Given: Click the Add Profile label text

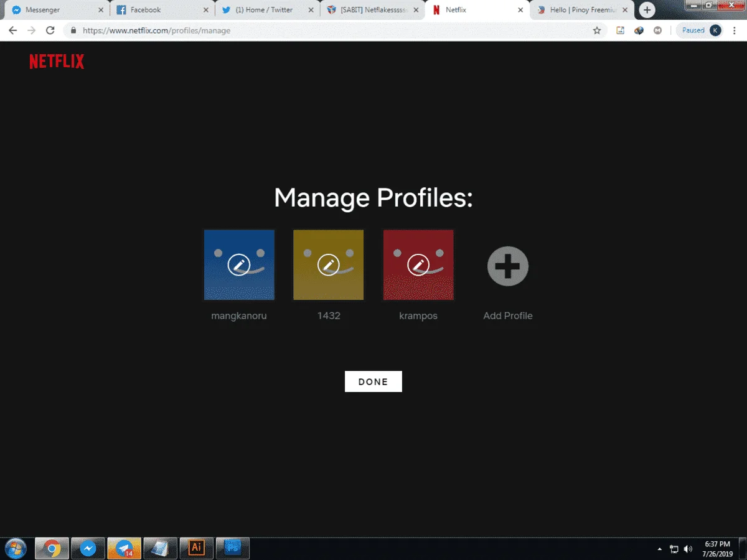Looking at the screenshot, I should coord(508,315).
